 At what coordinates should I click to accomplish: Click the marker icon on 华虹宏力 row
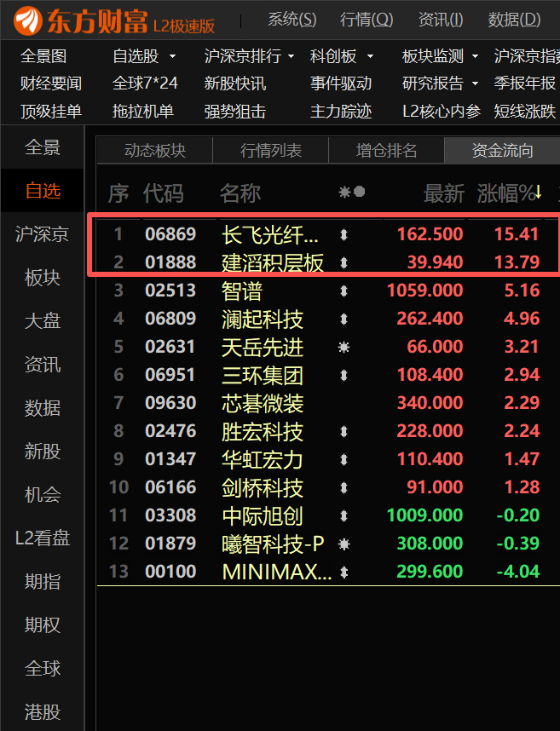[344, 460]
